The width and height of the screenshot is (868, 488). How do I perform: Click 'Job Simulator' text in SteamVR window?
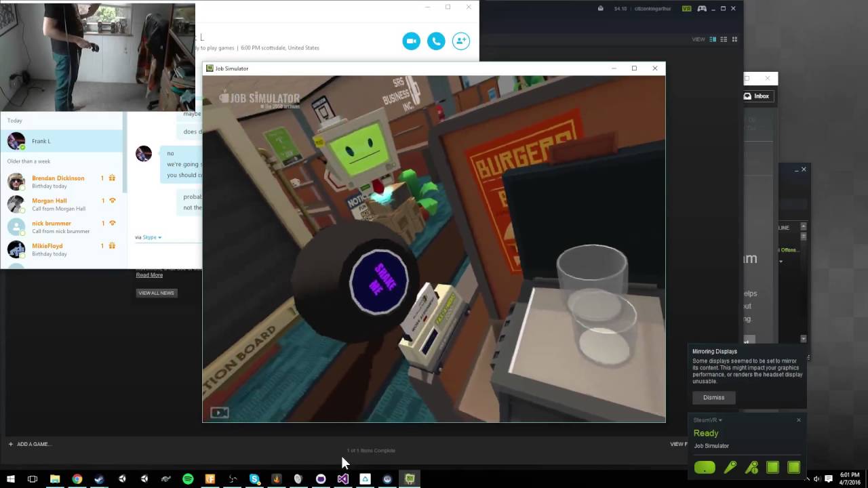point(711,446)
